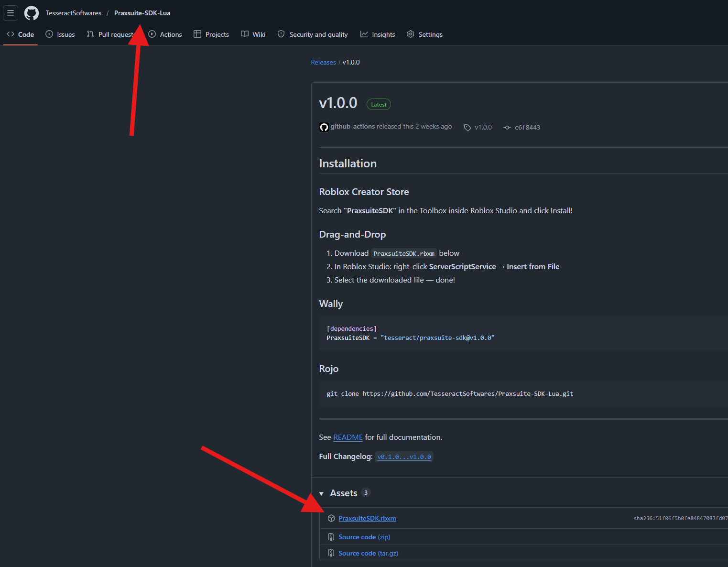Click the zip file icon for Source code
Screen dimensions: 728x567
tap(331, 537)
